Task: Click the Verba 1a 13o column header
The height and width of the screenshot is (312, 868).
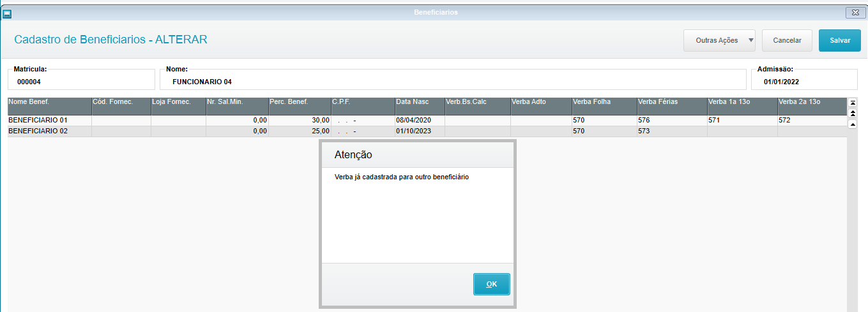Action: 742,106
